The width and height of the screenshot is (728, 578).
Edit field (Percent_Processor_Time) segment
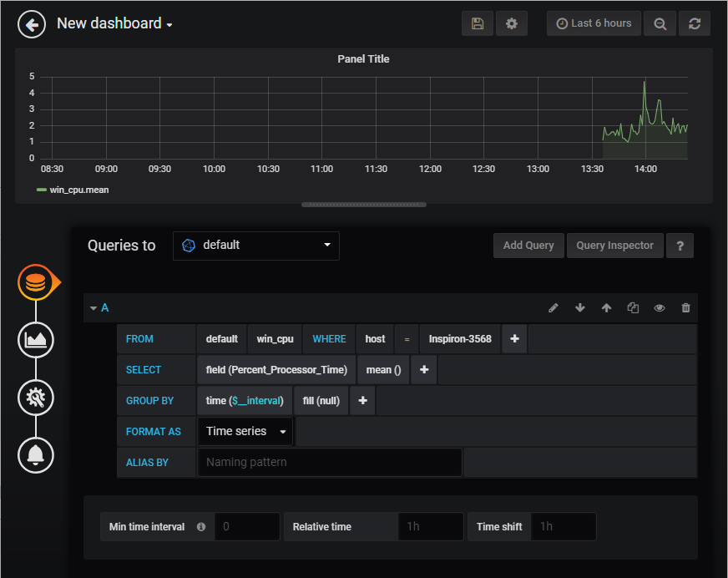pyautogui.click(x=276, y=370)
